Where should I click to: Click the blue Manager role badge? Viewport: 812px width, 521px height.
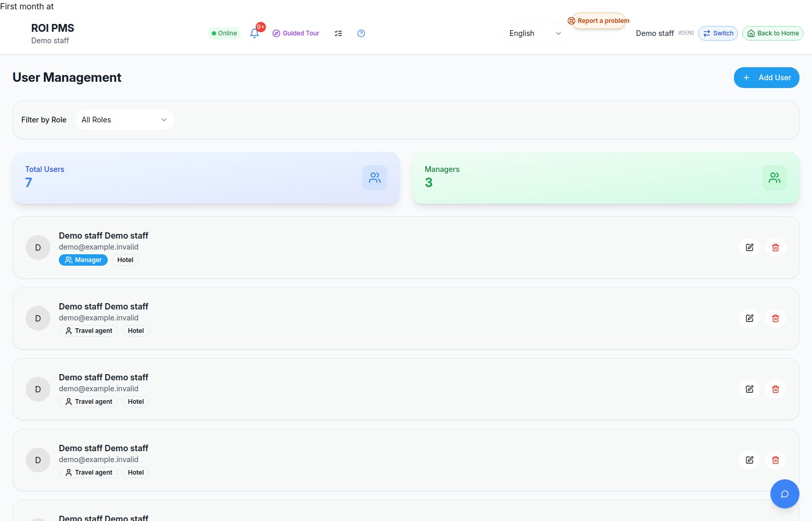coord(83,260)
